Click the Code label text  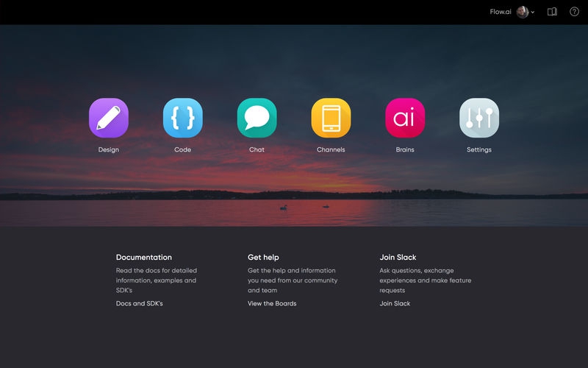[182, 149]
